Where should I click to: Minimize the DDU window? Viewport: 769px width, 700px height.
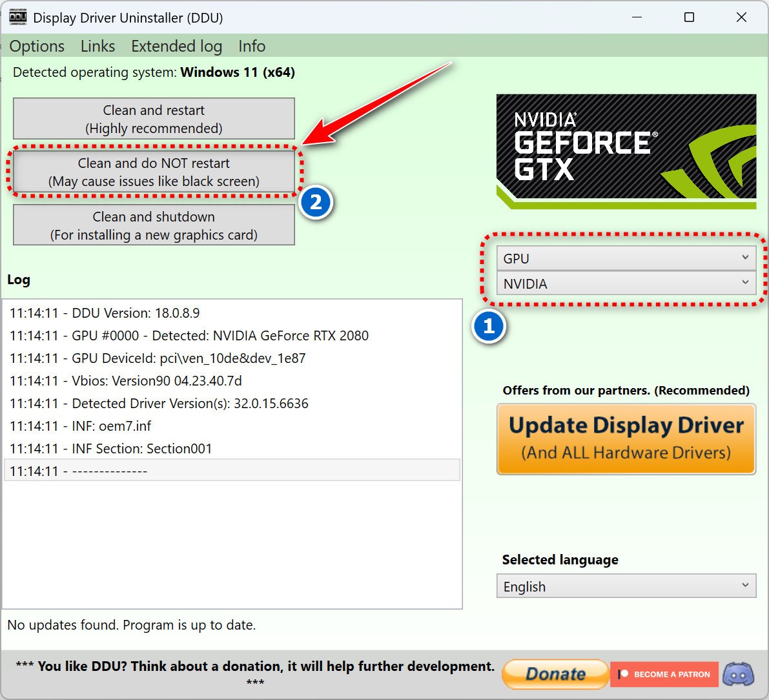[637, 17]
